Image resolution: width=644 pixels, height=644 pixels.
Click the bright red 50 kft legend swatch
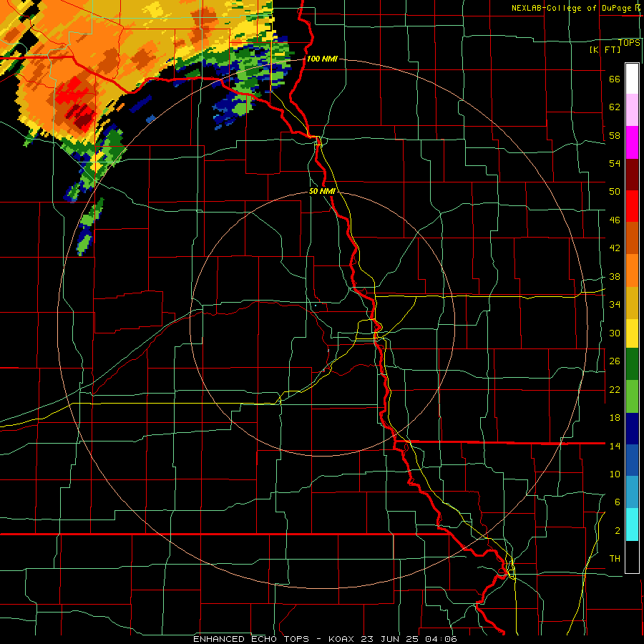[x=632, y=206]
